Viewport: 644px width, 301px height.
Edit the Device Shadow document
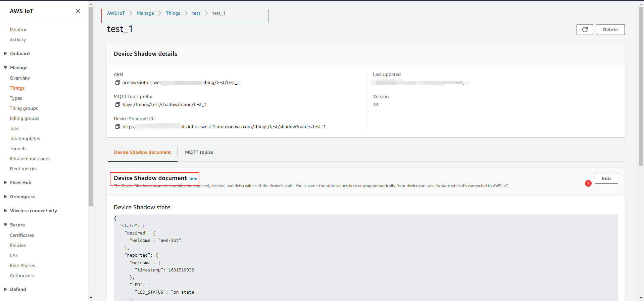click(x=606, y=178)
